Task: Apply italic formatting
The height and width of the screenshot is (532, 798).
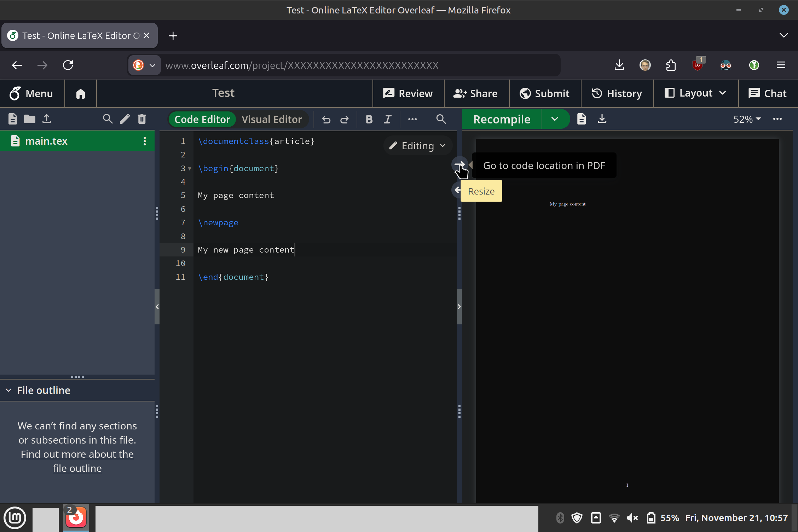Action: pyautogui.click(x=388, y=120)
